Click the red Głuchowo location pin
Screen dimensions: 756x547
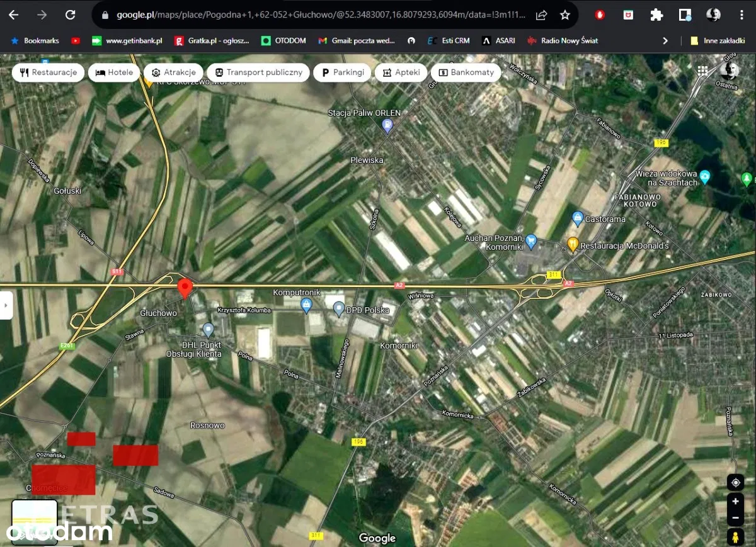coord(185,287)
